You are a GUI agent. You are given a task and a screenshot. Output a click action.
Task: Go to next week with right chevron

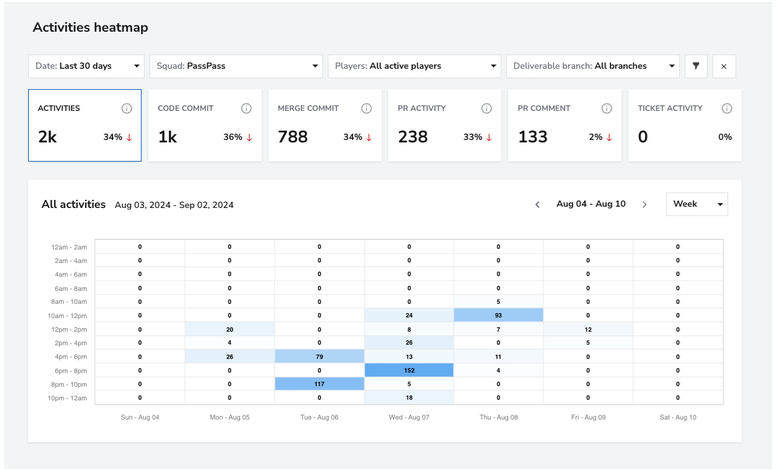pos(644,204)
